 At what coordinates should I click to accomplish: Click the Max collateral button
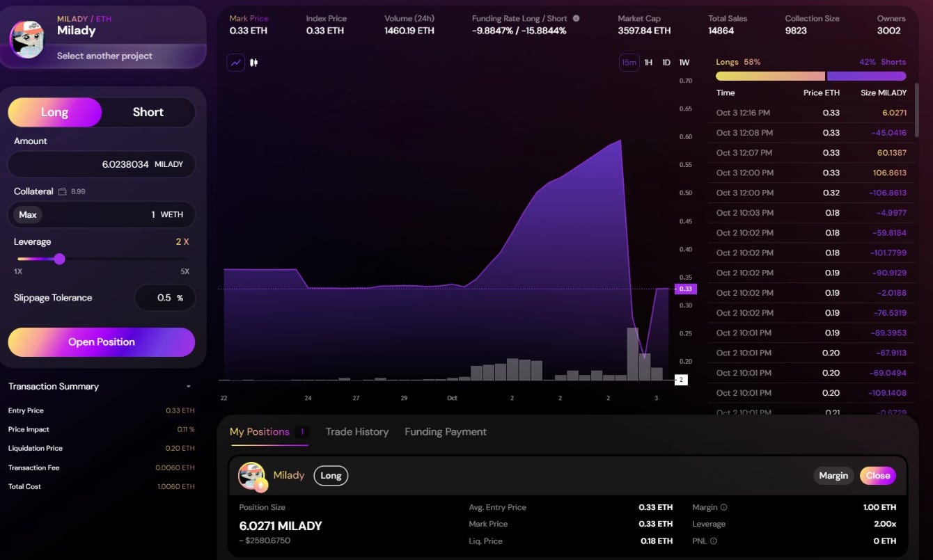point(28,214)
